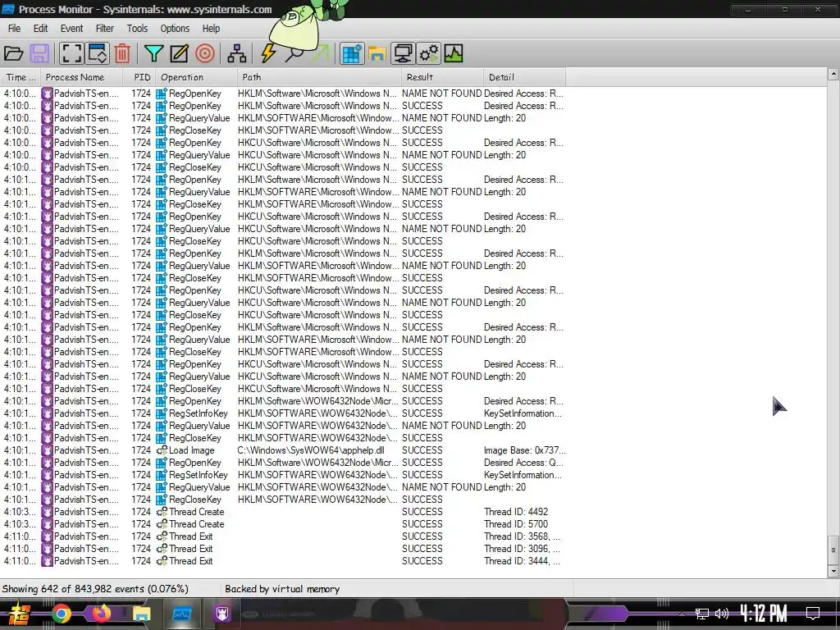Click the network tray icon

[x=702, y=614]
